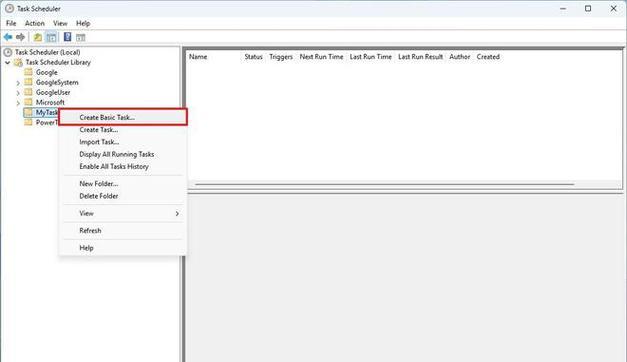The height and width of the screenshot is (362, 627).
Task: Select Import Task from context menu
Action: pyautogui.click(x=99, y=142)
